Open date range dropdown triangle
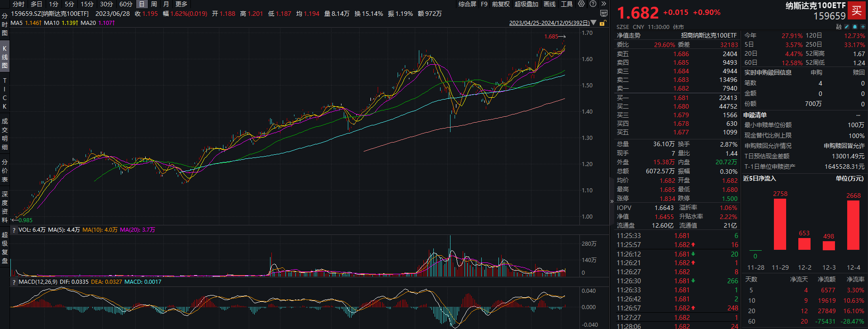 pos(594,23)
